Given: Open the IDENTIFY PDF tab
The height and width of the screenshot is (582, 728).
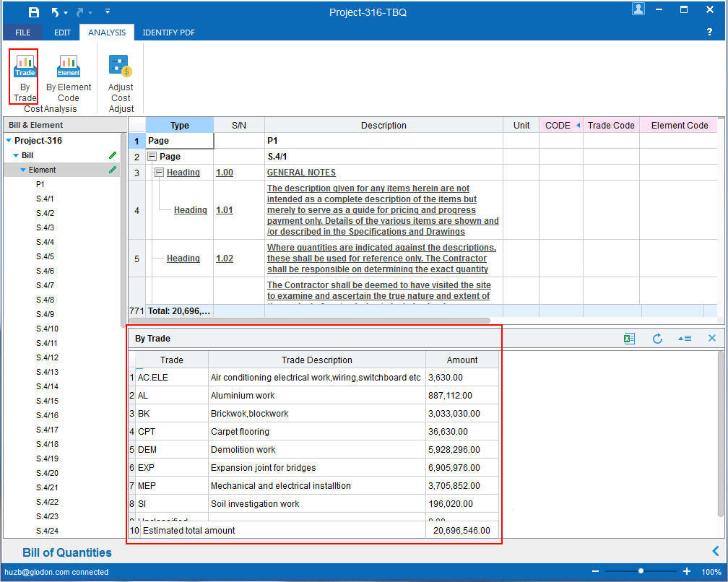Looking at the screenshot, I should tap(168, 32).
